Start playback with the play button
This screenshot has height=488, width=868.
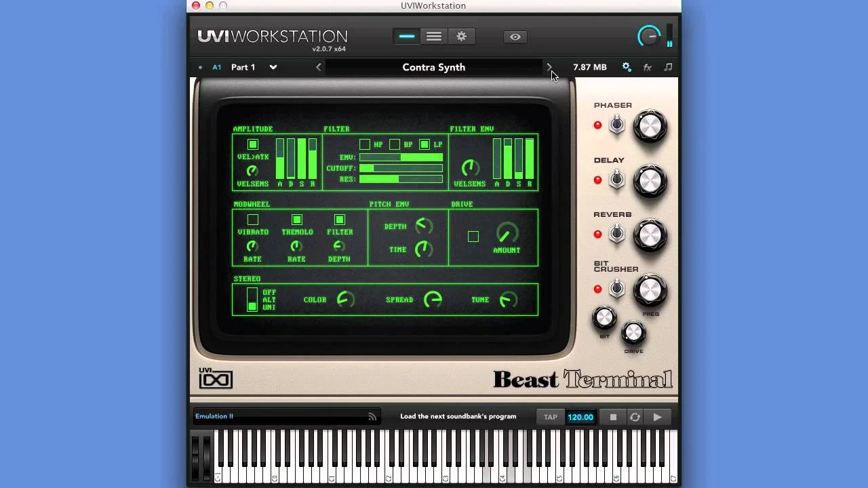657,417
